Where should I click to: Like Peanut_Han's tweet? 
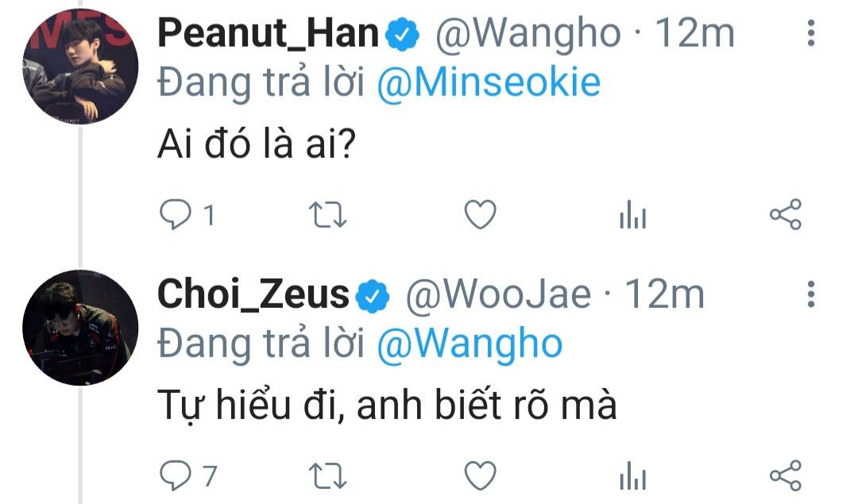481,214
